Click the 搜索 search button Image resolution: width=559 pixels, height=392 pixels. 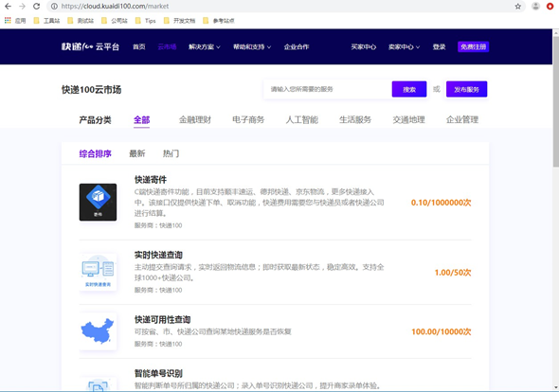click(x=409, y=89)
